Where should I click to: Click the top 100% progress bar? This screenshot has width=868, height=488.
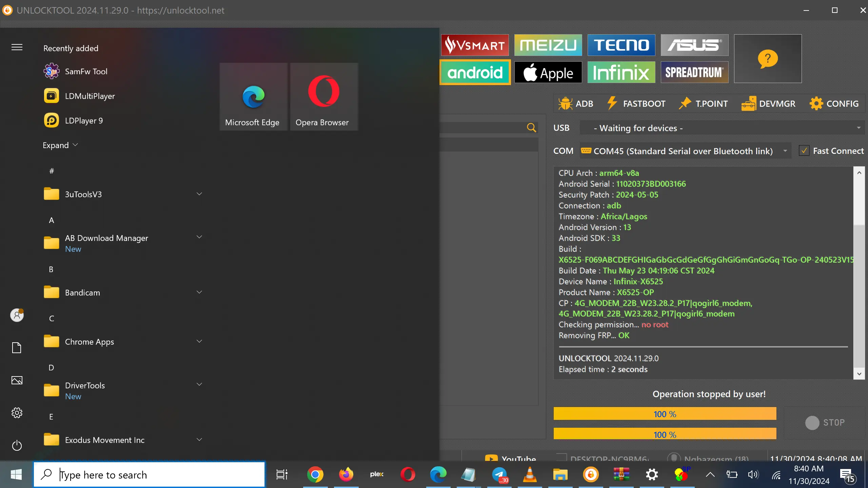point(665,414)
